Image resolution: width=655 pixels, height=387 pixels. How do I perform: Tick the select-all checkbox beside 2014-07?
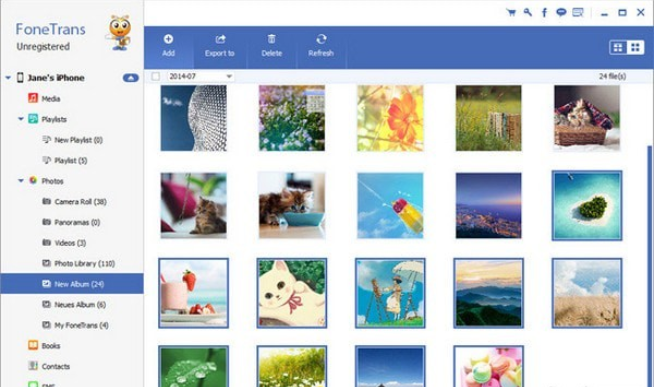[x=156, y=76]
